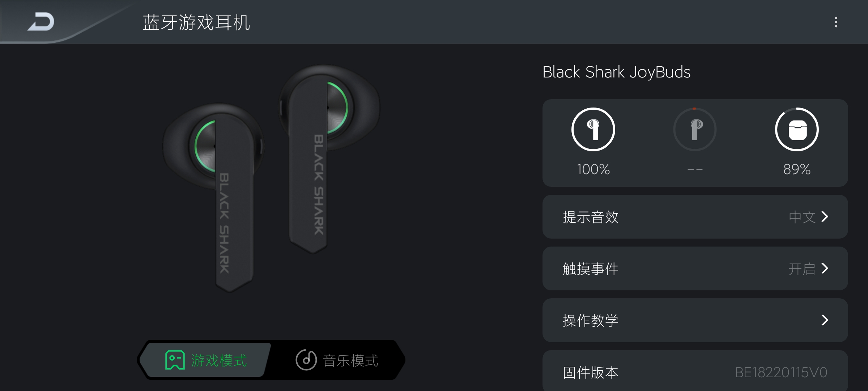
Task: Tap the right earbud product image
Action: [x=329, y=159]
